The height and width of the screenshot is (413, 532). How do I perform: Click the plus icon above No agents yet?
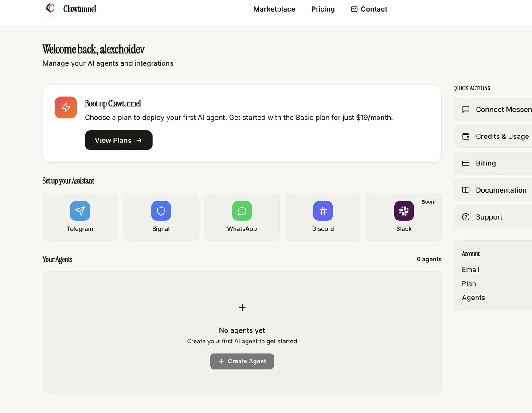click(x=242, y=307)
